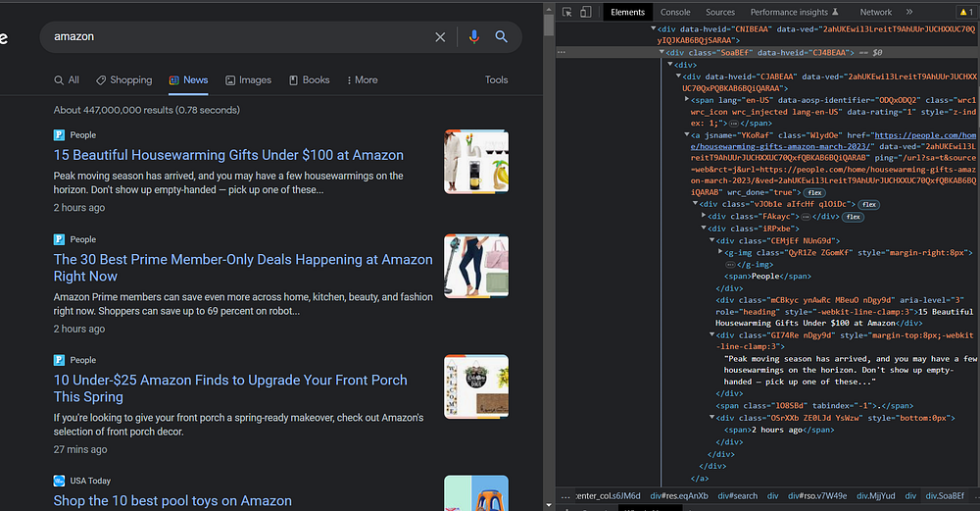Open 10 Under-$25 Amazon Finds article
Screen dimensions: 980x511
point(230,388)
